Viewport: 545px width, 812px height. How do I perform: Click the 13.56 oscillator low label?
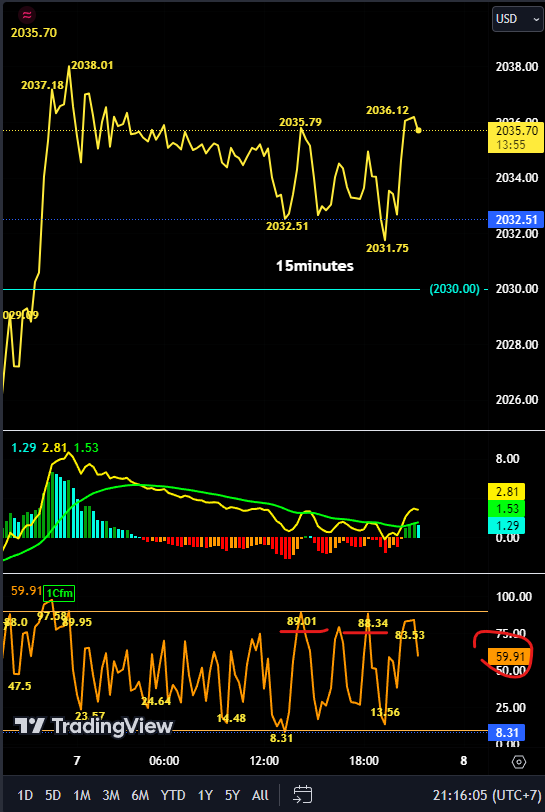pyautogui.click(x=385, y=712)
